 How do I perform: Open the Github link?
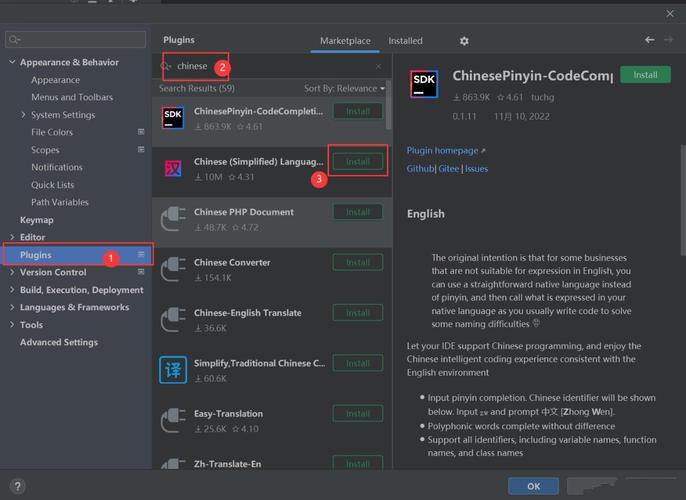point(420,169)
